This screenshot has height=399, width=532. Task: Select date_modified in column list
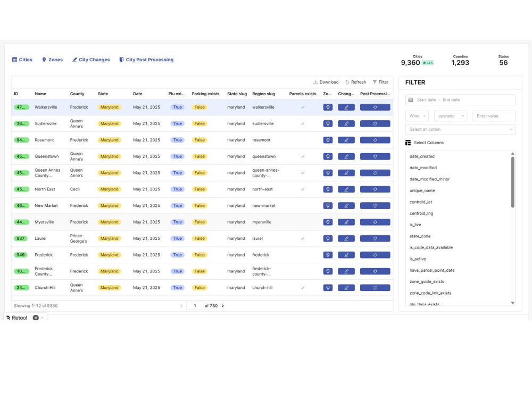click(x=423, y=168)
